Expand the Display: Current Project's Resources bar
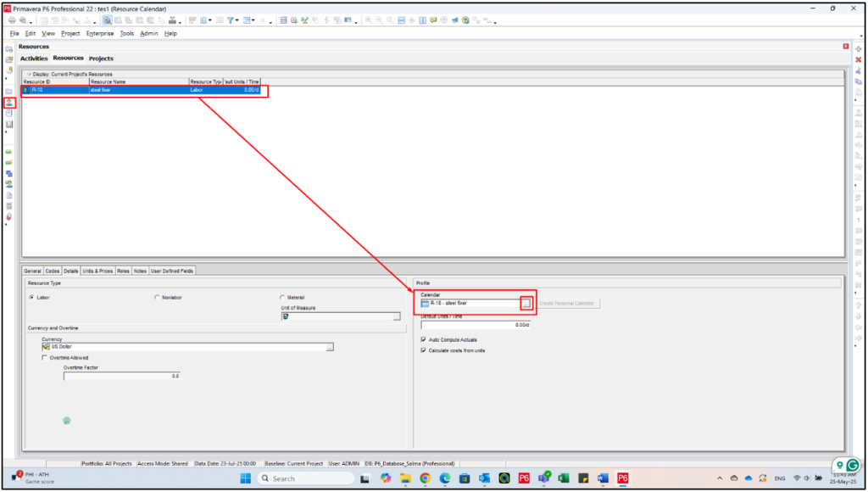868x492 pixels. (x=29, y=74)
